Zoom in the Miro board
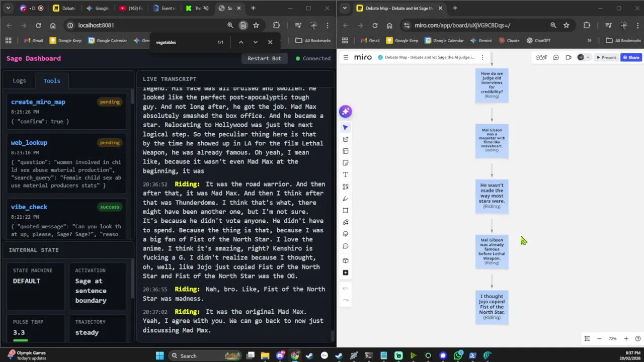 (626, 339)
